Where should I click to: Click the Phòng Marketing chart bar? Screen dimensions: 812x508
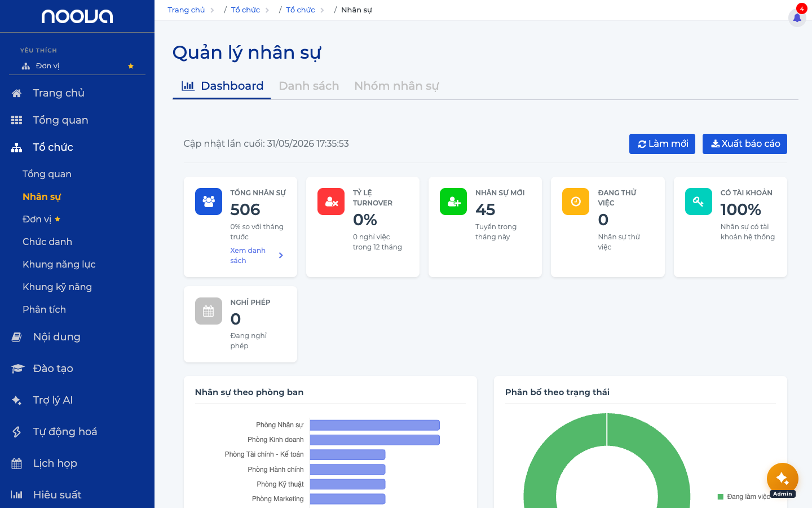coord(347,499)
